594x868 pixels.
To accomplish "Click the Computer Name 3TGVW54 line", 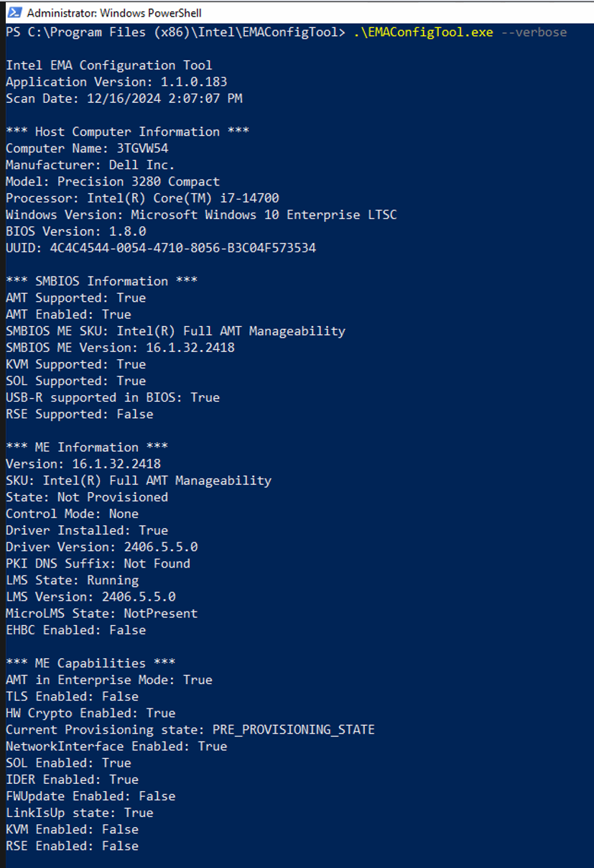I will click(x=87, y=149).
